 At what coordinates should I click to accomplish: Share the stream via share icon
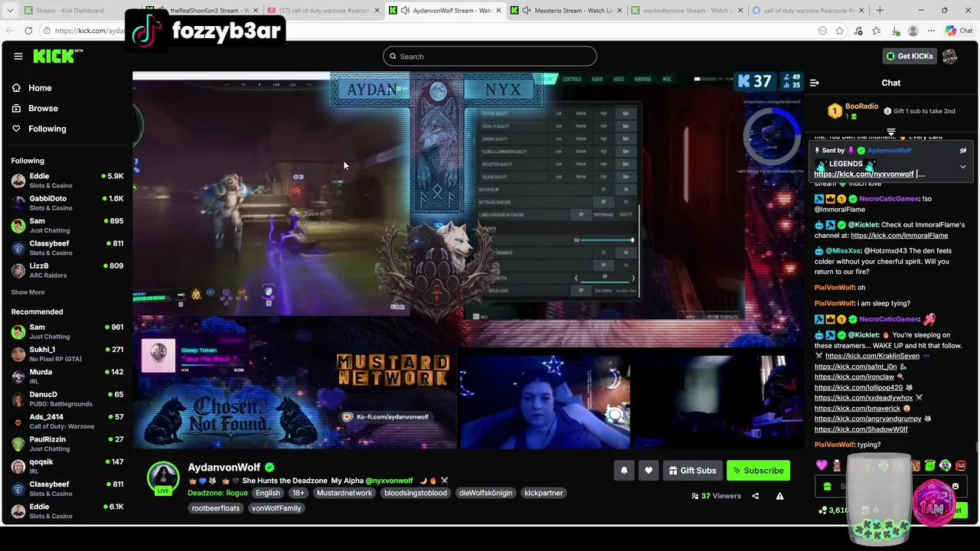tap(755, 496)
